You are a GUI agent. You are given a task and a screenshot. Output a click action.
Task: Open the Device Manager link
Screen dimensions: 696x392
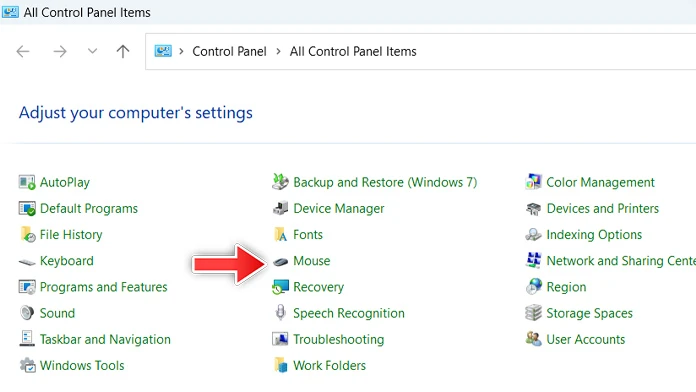339,209
